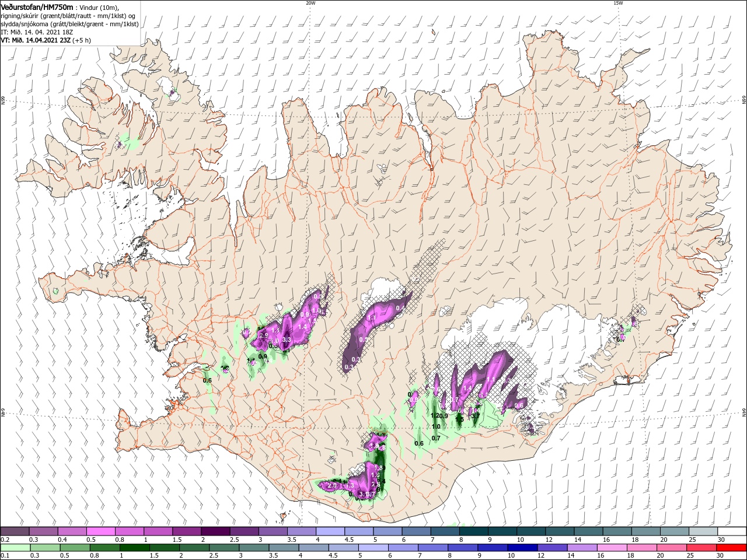Pick snow scale swatch starting at 12
Viewport: 747px width, 560px height.
tap(558, 531)
